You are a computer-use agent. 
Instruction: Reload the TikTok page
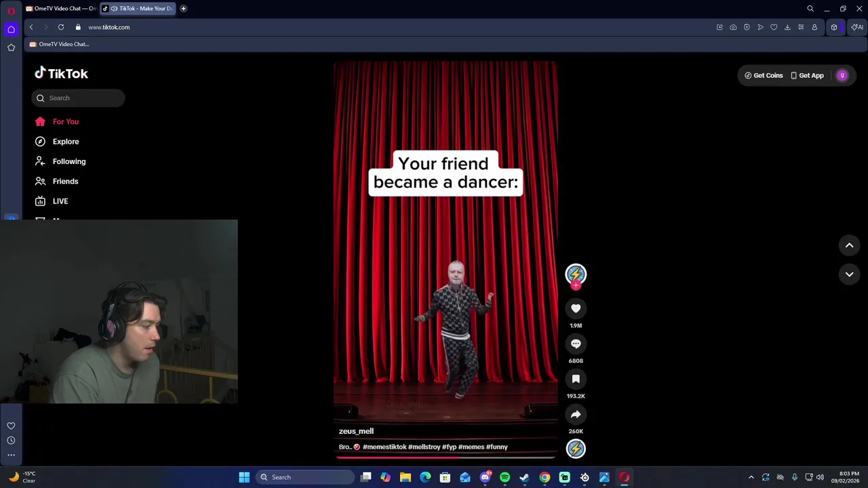tap(61, 27)
